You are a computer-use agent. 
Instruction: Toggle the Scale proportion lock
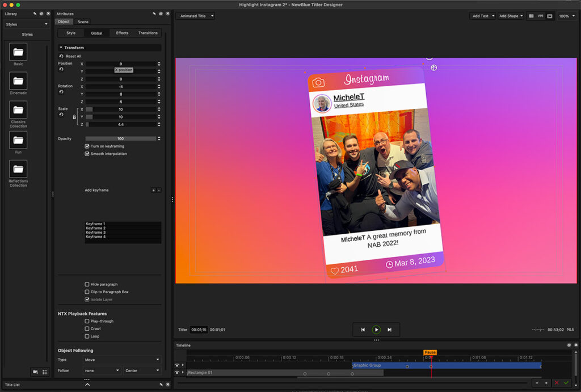pyautogui.click(x=74, y=117)
